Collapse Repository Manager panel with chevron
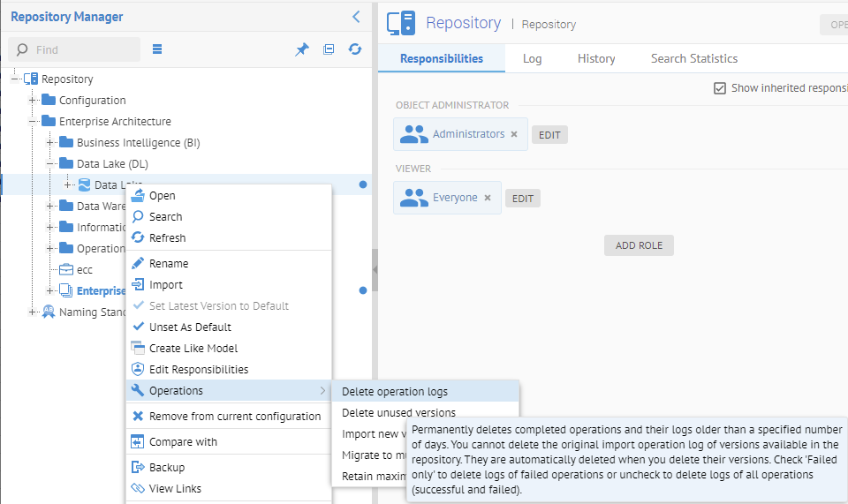This screenshot has height=504, width=848. click(x=356, y=17)
